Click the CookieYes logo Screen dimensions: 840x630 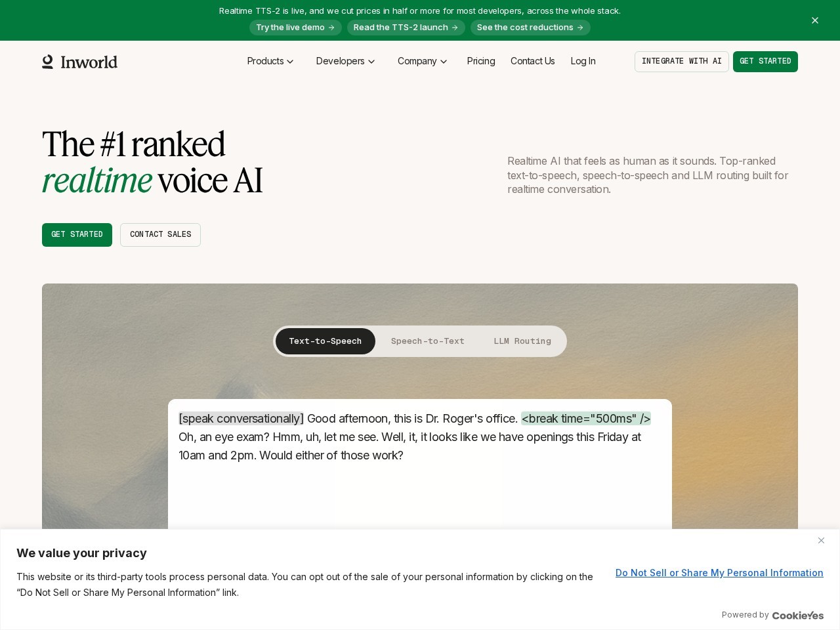tap(798, 615)
